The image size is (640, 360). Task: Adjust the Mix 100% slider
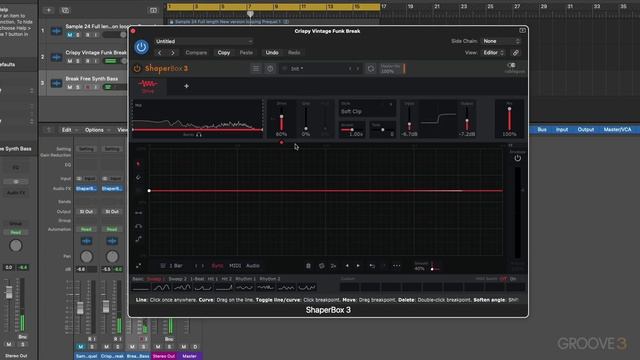click(x=509, y=119)
